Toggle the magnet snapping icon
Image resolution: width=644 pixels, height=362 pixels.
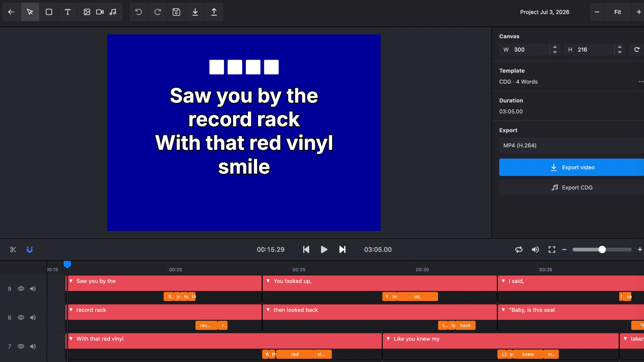coord(30,250)
